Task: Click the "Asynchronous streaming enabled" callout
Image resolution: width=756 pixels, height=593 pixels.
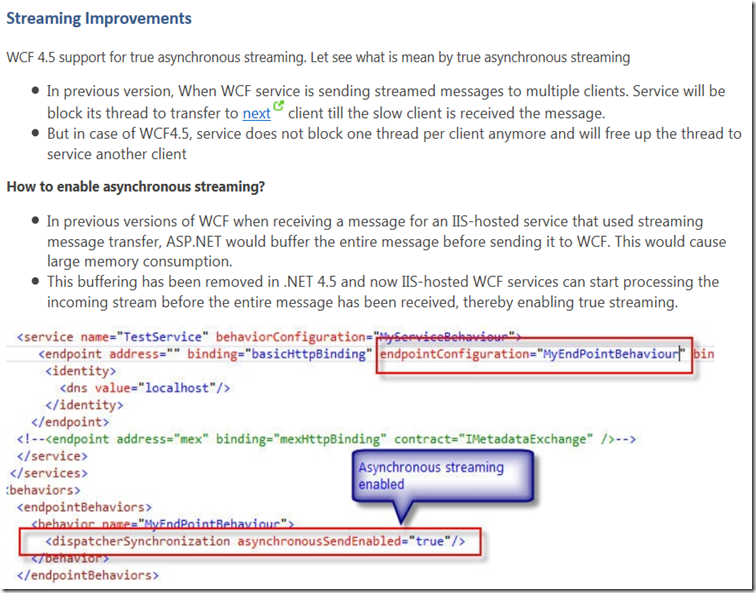Action: point(443,476)
